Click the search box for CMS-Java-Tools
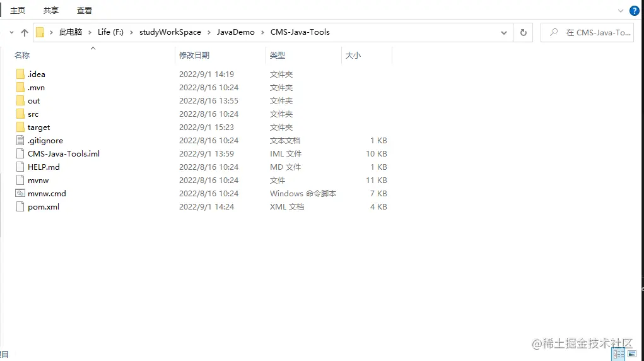The width and height of the screenshot is (644, 361). [587, 32]
